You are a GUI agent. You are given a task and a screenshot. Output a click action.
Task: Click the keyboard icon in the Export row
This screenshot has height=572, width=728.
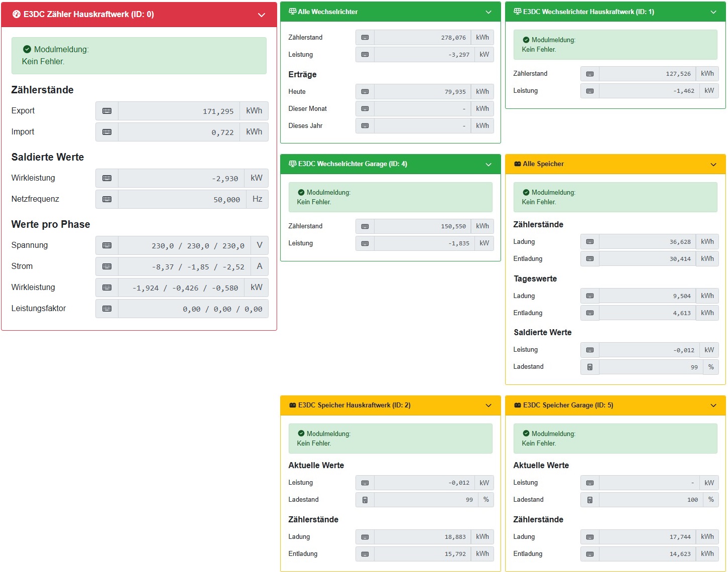tap(107, 111)
